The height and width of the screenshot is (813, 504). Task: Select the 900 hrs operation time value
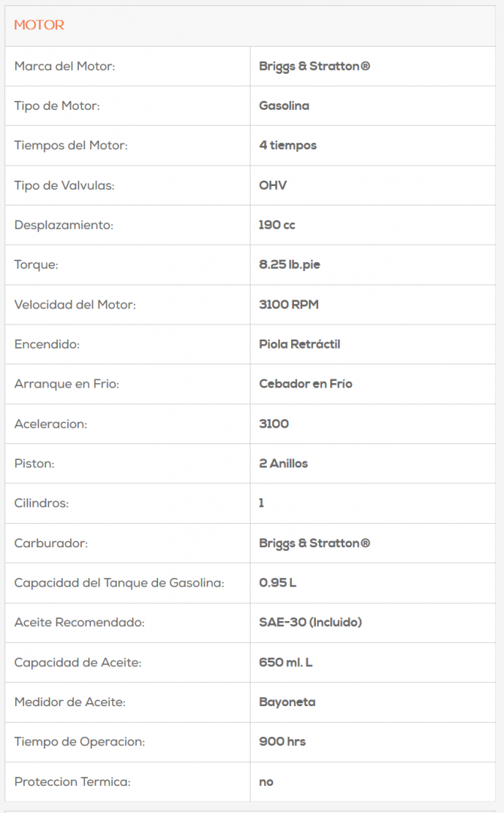pyautogui.click(x=282, y=741)
